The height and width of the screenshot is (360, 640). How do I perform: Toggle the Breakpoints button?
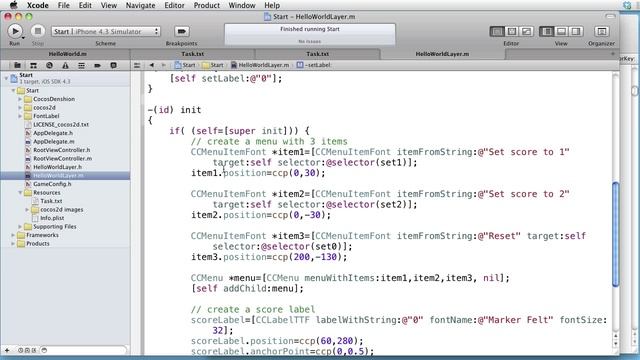click(182, 31)
